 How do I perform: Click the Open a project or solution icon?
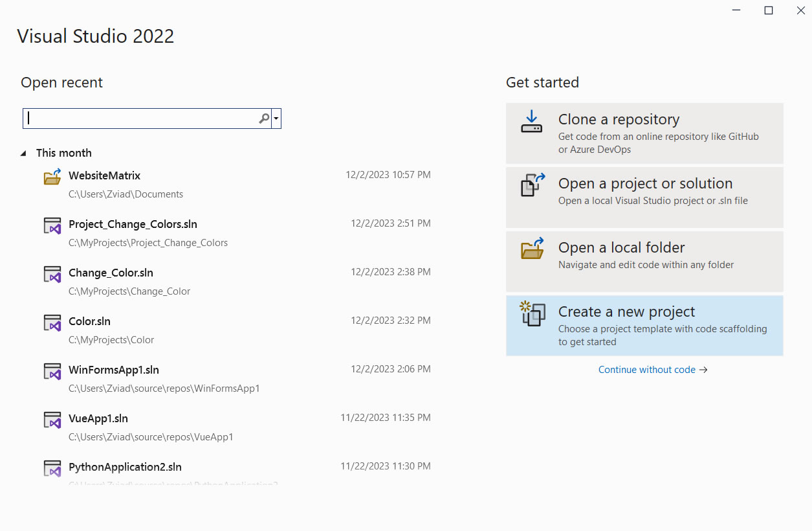pyautogui.click(x=532, y=185)
